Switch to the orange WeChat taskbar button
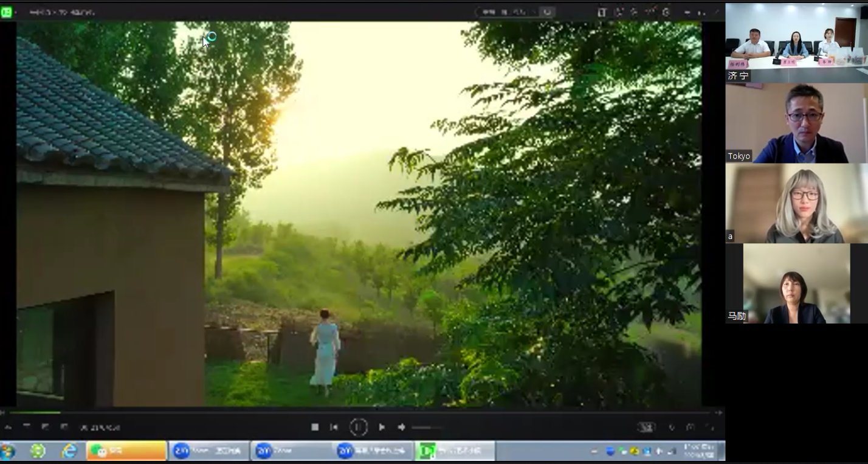868x464 pixels. [126, 451]
